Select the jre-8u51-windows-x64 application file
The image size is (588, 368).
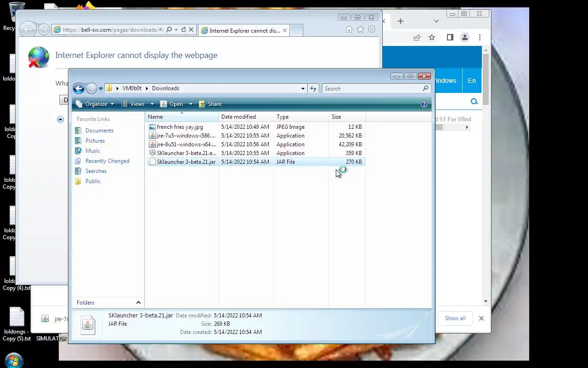(255, 144)
